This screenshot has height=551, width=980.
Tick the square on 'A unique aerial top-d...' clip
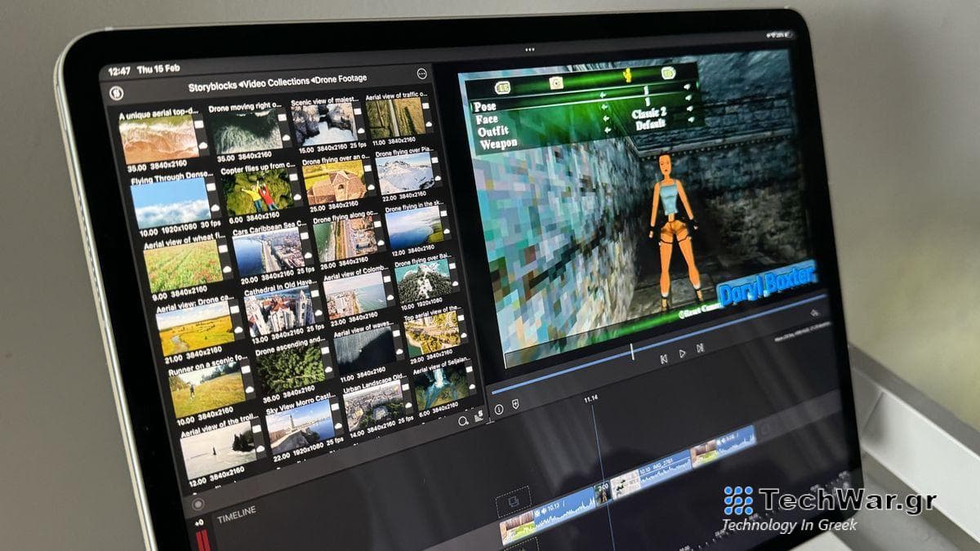pos(198,125)
